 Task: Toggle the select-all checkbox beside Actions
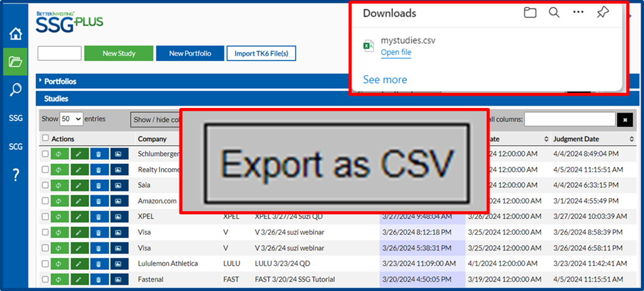click(x=45, y=138)
